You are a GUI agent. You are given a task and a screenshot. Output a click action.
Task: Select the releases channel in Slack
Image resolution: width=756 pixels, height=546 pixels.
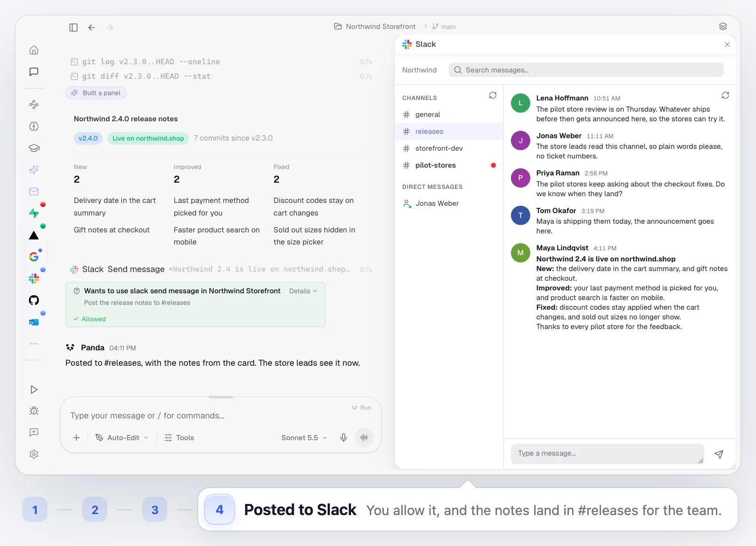coord(449,131)
